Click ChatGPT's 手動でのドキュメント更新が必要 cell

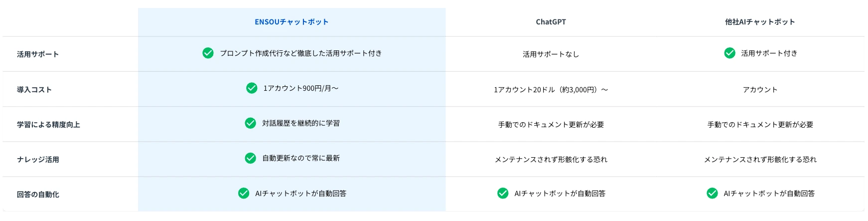tap(551, 124)
